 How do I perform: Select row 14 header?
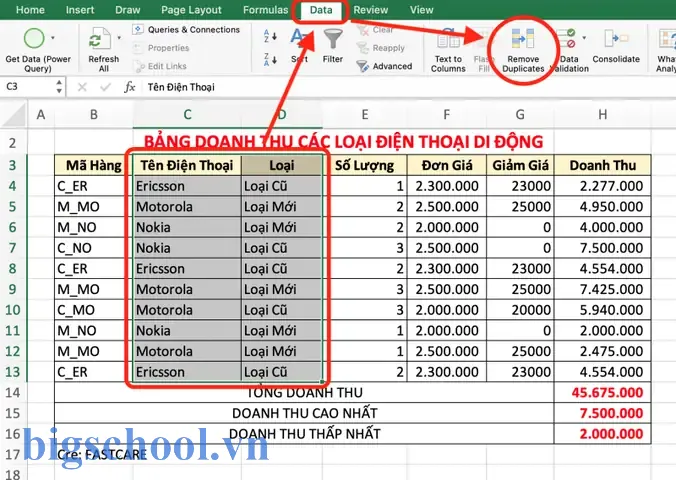pyautogui.click(x=13, y=392)
